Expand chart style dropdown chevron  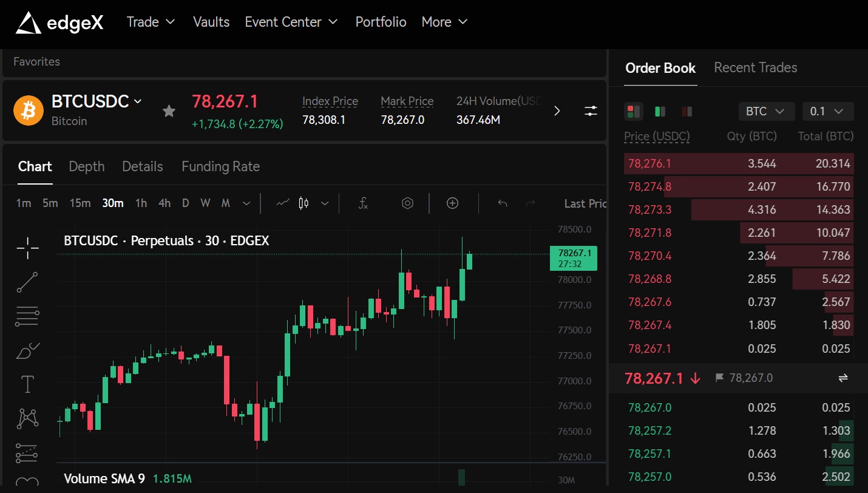(x=325, y=203)
